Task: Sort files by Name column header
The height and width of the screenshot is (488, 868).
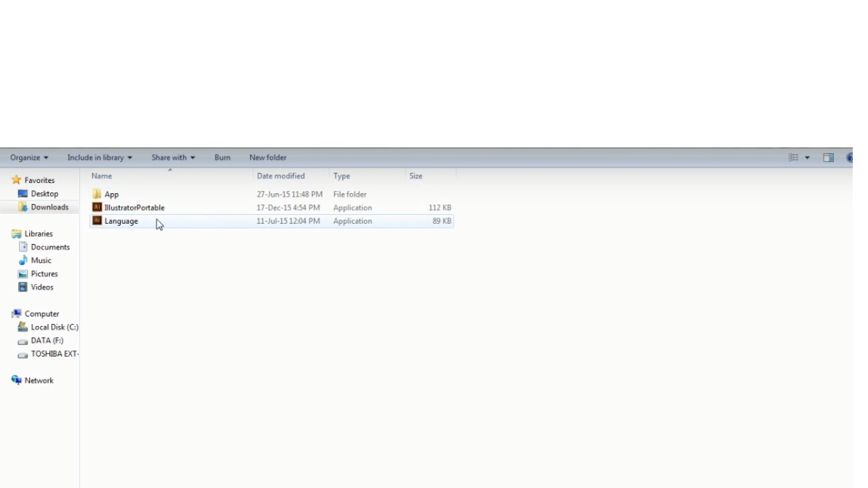Action: (x=102, y=176)
